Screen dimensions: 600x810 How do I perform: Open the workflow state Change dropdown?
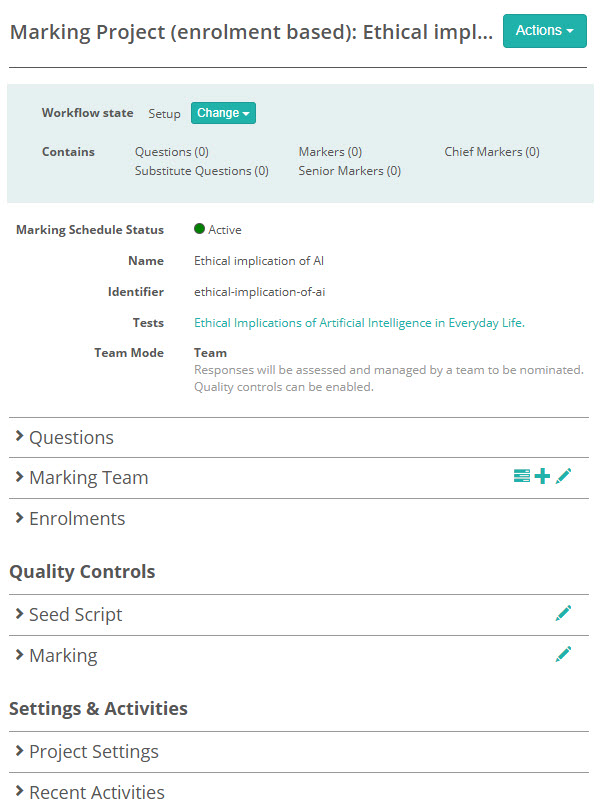223,113
